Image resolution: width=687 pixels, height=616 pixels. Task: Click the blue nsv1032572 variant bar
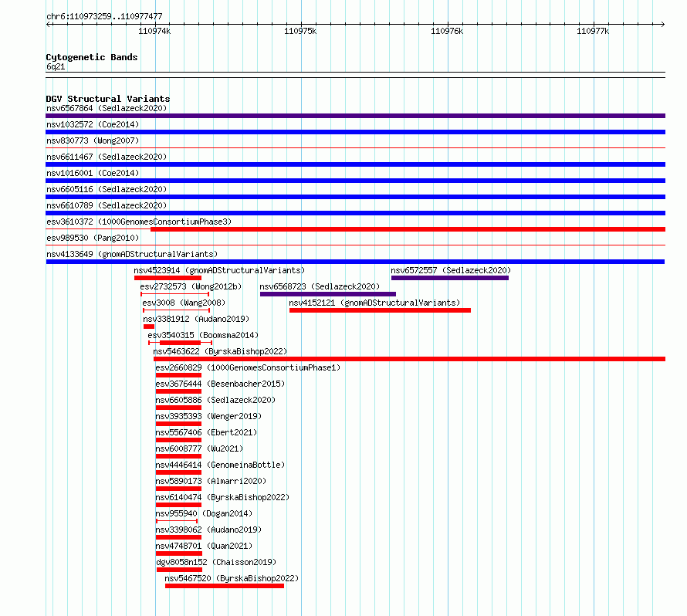pyautogui.click(x=355, y=132)
